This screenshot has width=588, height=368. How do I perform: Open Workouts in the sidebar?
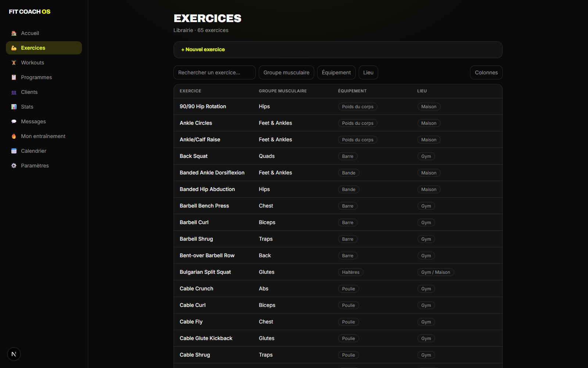pyautogui.click(x=44, y=63)
